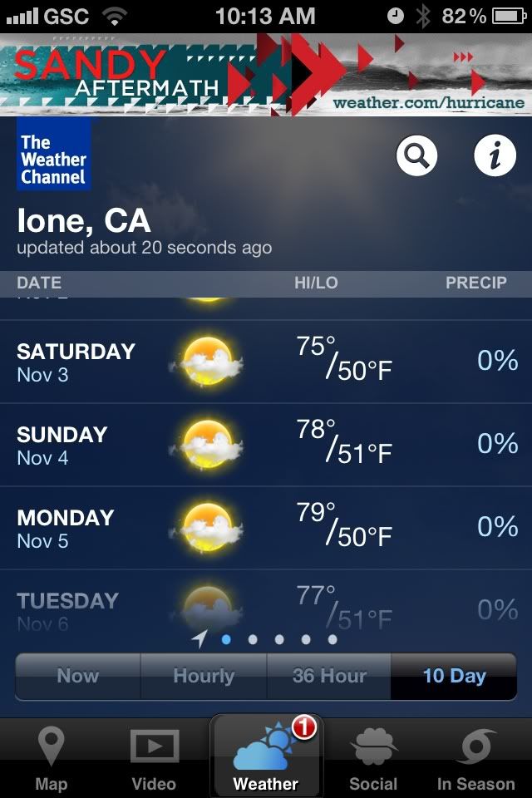The height and width of the screenshot is (798, 532).
Task: Select the 10 Day forecast segment
Action: click(x=454, y=677)
